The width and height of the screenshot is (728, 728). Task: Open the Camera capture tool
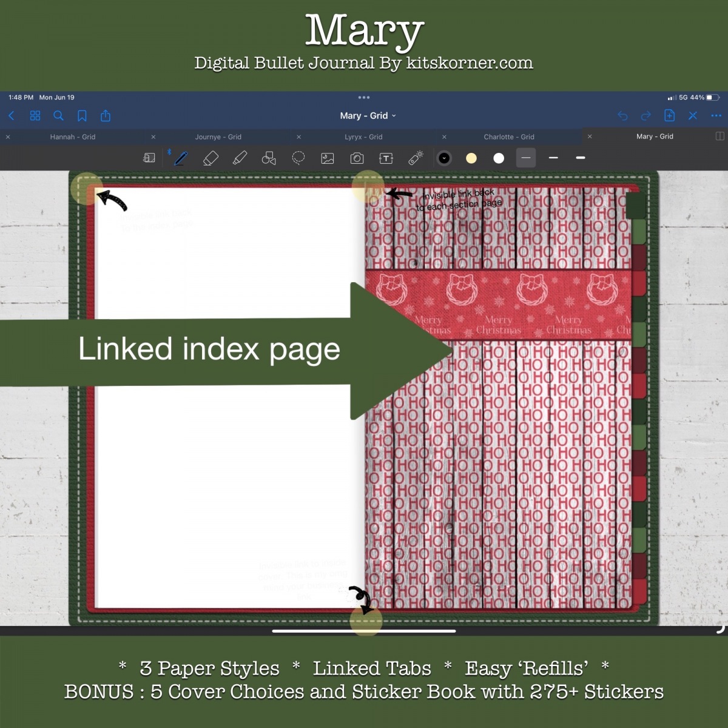356,158
